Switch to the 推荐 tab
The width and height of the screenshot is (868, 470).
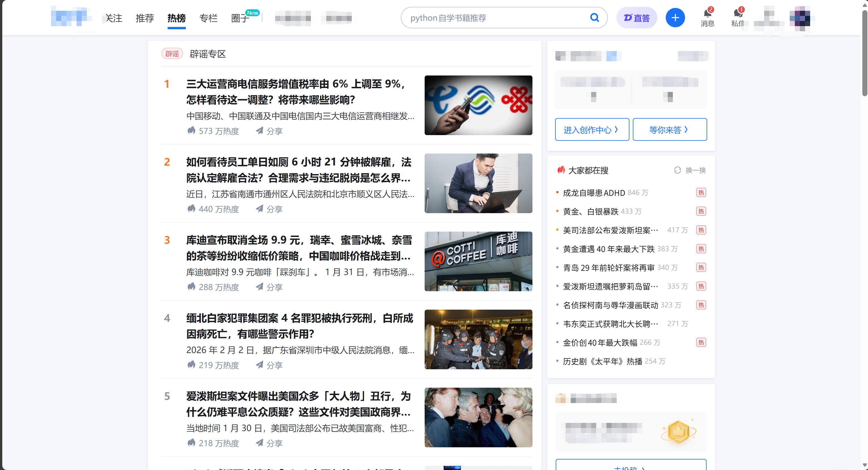145,18
